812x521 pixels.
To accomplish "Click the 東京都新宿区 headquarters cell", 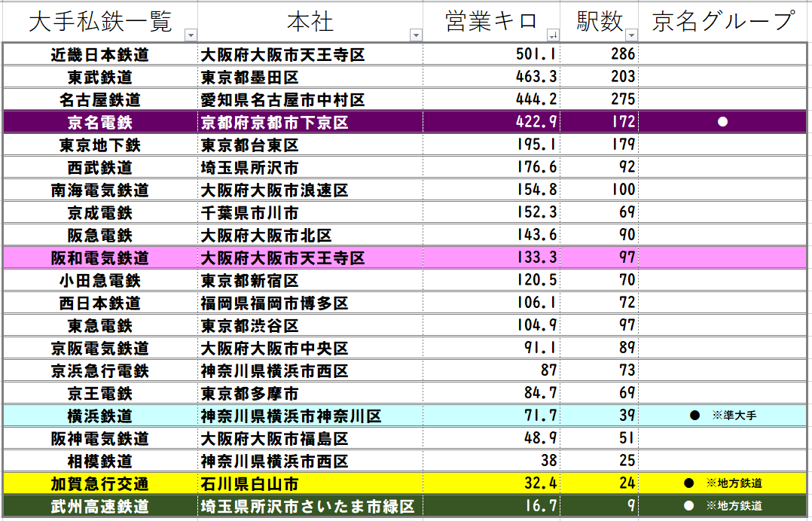I will (249, 280).
